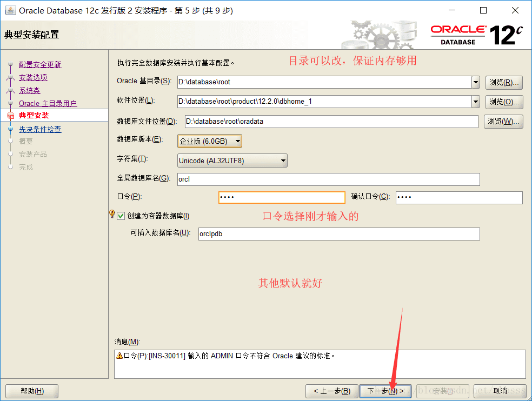The height and width of the screenshot is (401, 532).
Task: Click the 上一步(B) back button
Action: point(332,391)
